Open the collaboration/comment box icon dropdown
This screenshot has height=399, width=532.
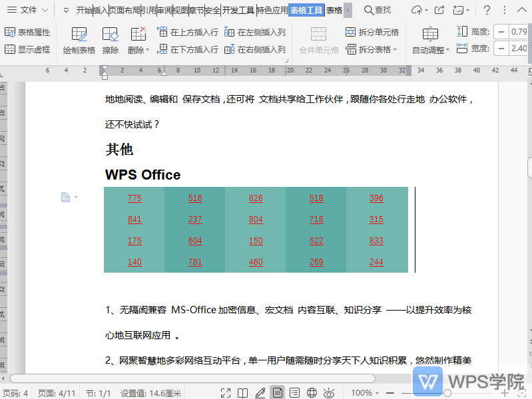point(461,10)
